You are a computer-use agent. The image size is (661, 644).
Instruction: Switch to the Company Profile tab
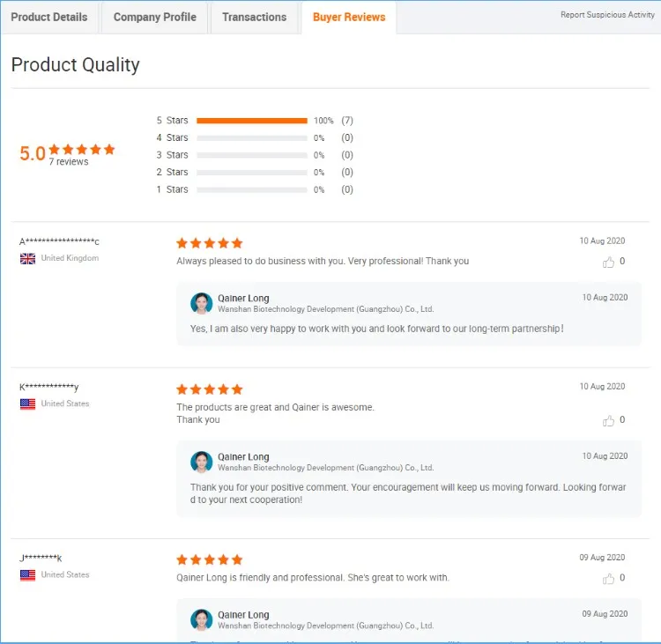coord(155,17)
